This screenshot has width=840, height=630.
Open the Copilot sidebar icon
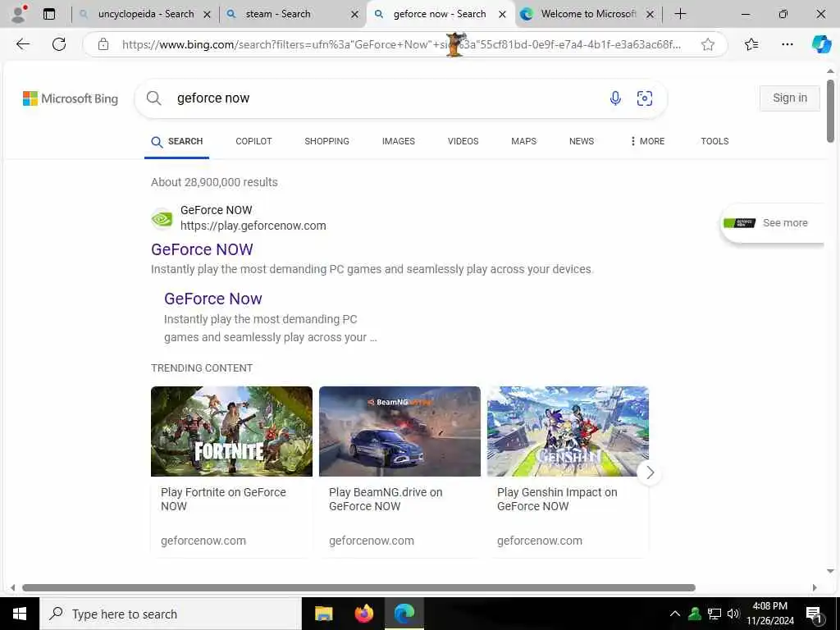(821, 44)
